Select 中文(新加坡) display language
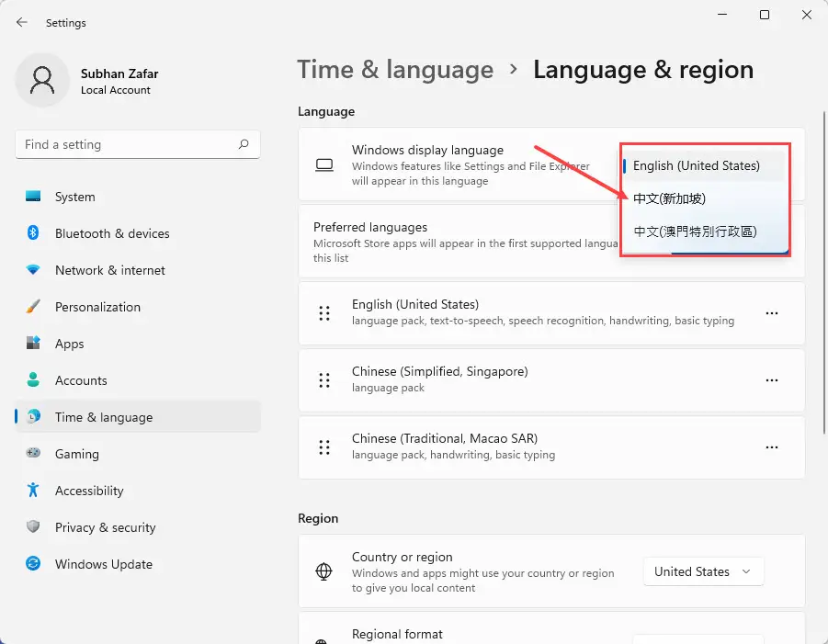The width and height of the screenshot is (828, 644). [704, 198]
